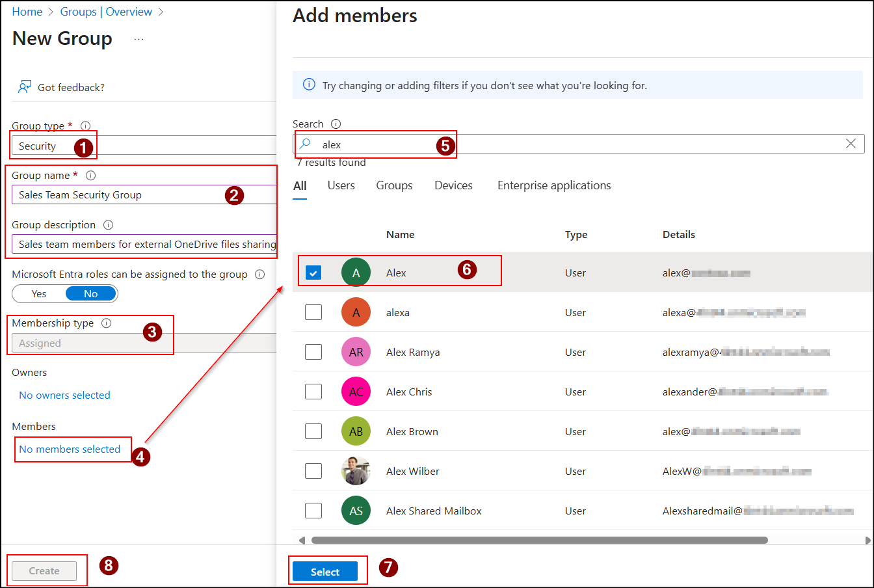
Task: Open the Enterprise applications tab
Action: click(553, 185)
